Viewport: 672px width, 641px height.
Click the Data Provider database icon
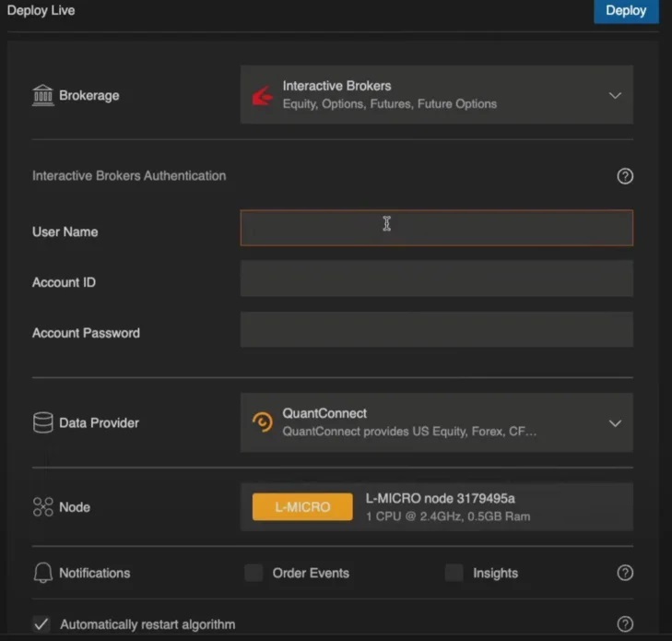coord(42,422)
